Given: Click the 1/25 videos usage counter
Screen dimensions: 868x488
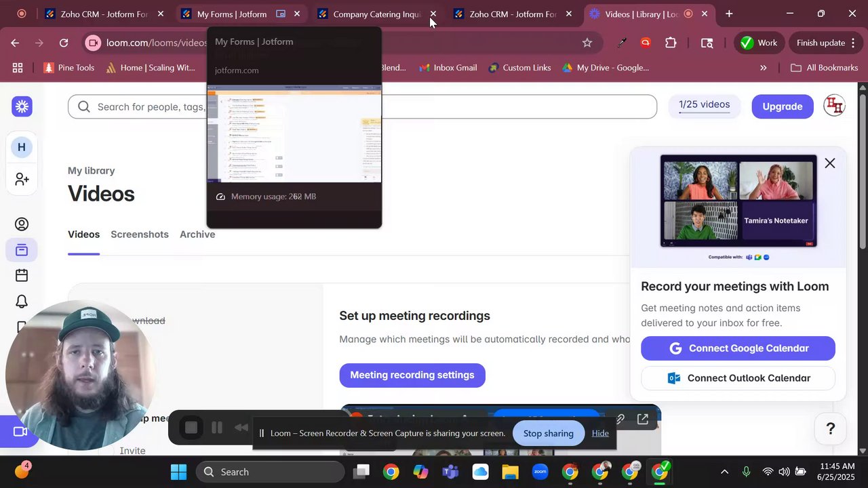Looking at the screenshot, I should [x=704, y=105].
